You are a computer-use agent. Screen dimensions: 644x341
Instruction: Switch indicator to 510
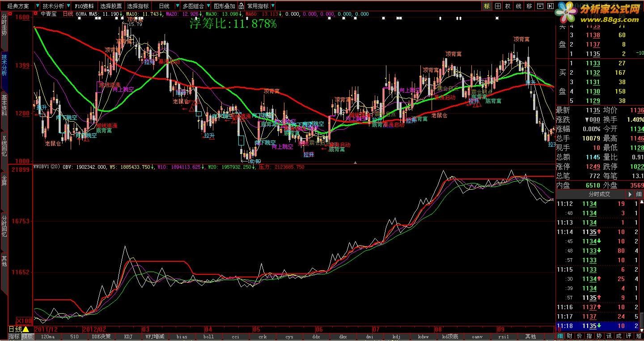coord(74,337)
